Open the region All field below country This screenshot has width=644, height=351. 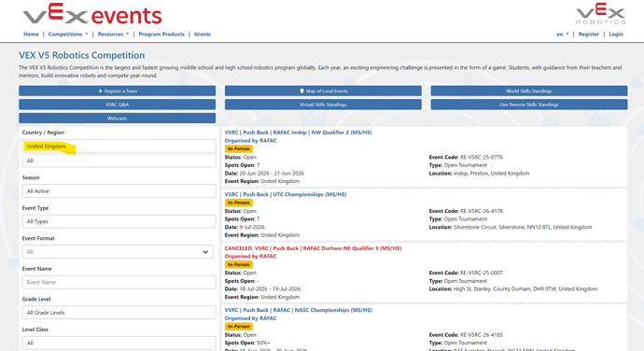point(119,161)
